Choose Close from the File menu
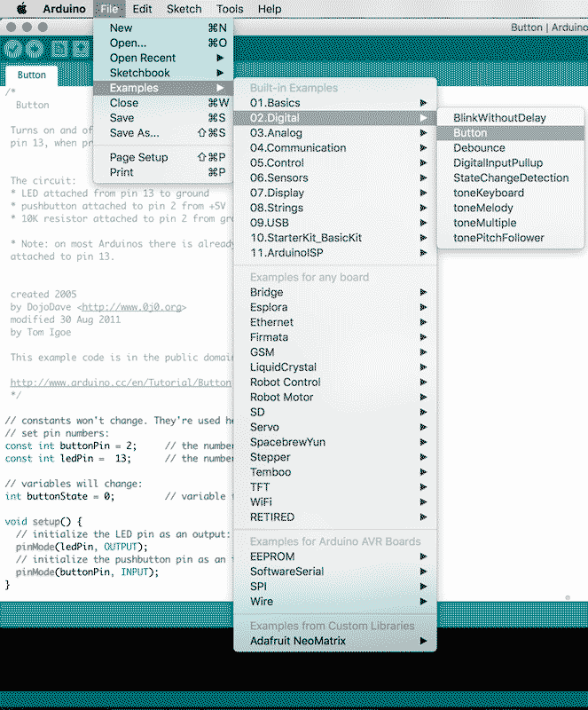588x710 pixels. tap(163, 103)
